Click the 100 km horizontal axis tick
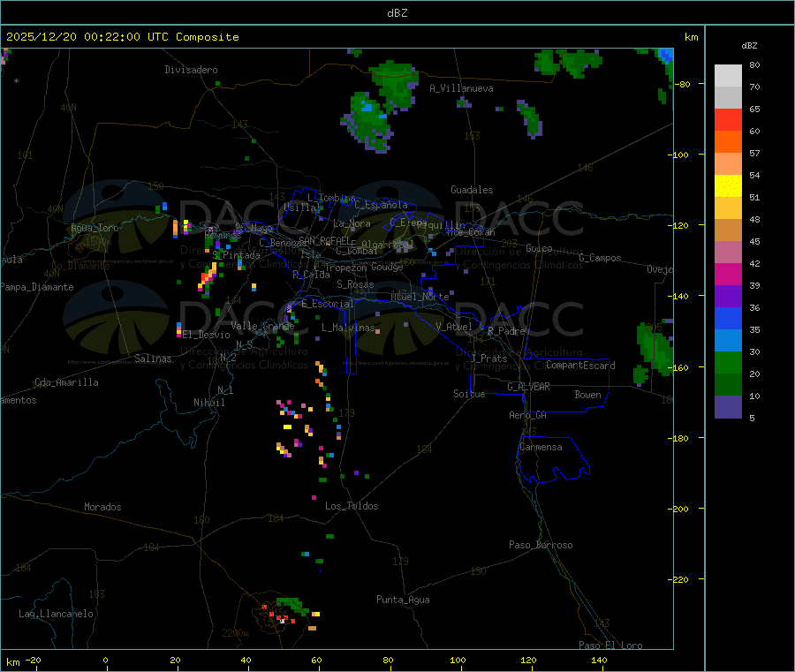Screen dimensions: 795x672 click(458, 660)
